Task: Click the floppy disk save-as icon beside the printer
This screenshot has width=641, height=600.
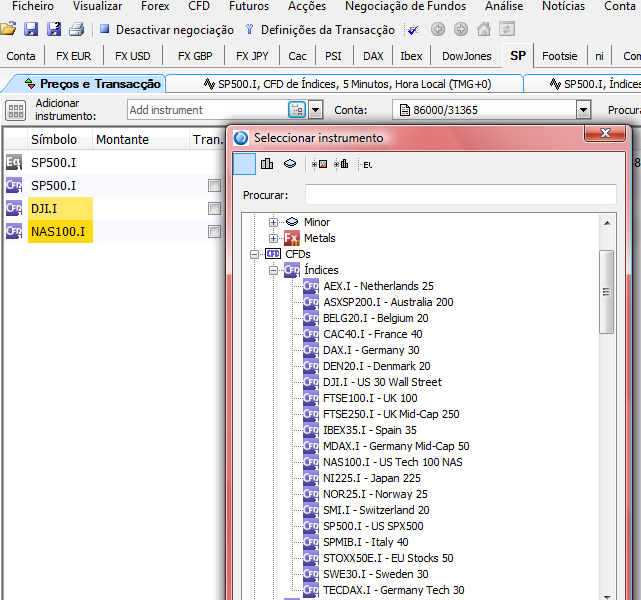Action: point(54,29)
